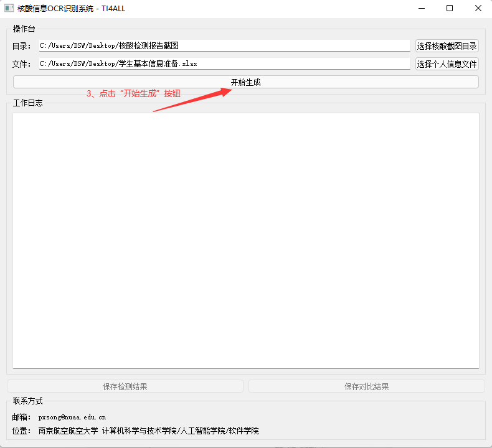The image size is (492, 448).
Task: Click inside the 工作日志 log text area
Action: [x=245, y=240]
